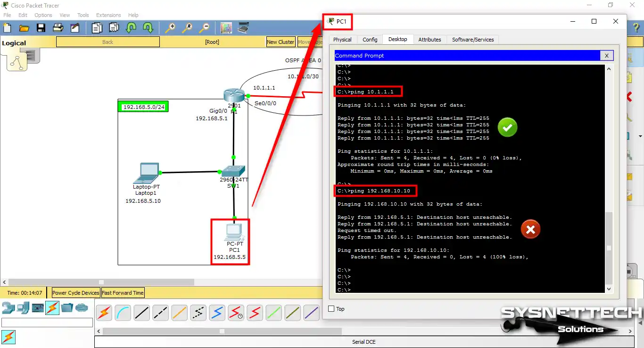The width and height of the screenshot is (644, 348).
Task: Select the Laptop1 device in the workspace
Action: pyautogui.click(x=146, y=173)
